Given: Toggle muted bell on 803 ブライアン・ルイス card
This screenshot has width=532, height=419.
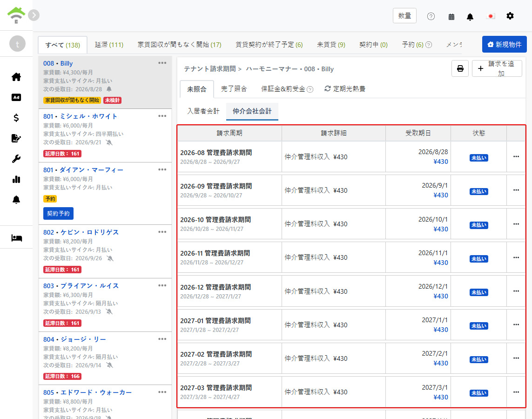Looking at the screenshot, I should [x=109, y=312].
